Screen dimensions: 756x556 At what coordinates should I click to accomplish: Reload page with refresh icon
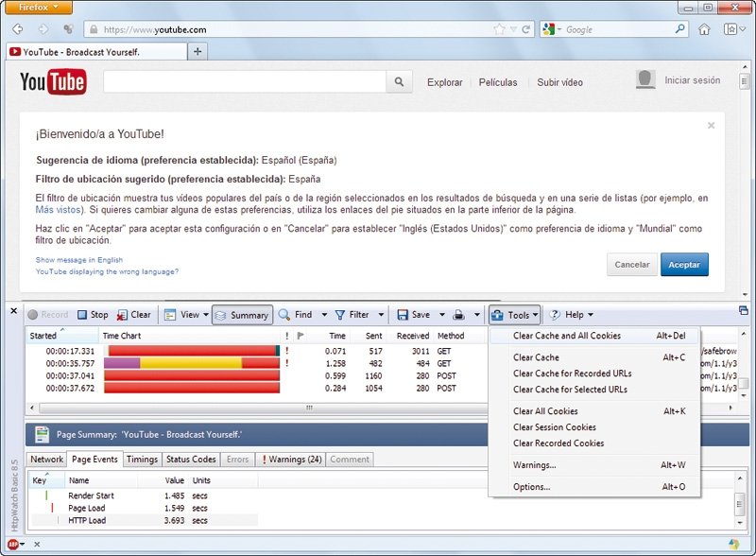point(526,29)
